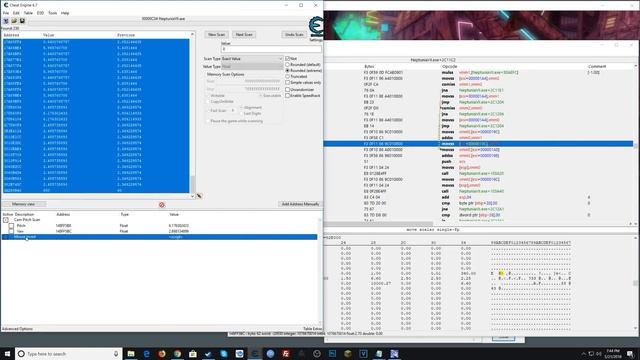640x360 pixels.
Task: Select the Mouse Invert table entry
Action: [x=159, y=237]
